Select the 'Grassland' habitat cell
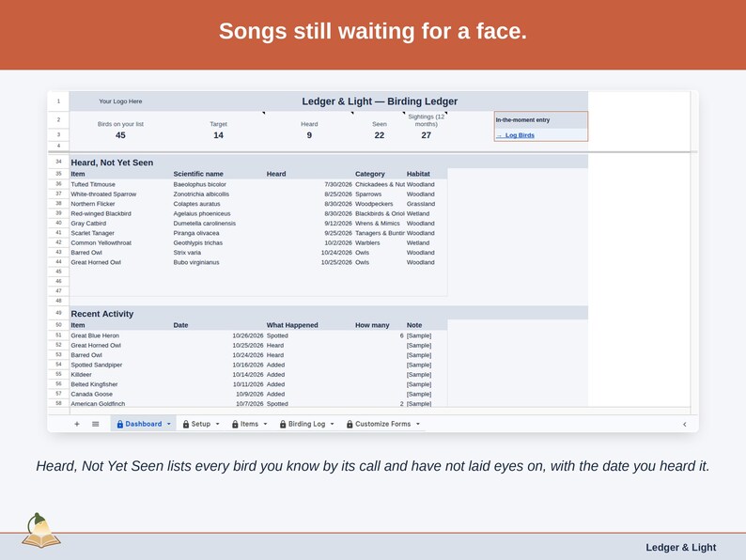Viewport: 746px width, 560px height. (x=427, y=204)
